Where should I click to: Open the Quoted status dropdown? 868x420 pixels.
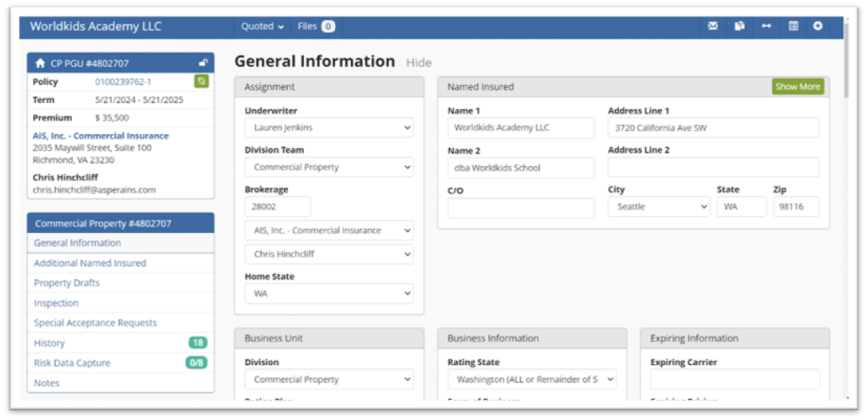pos(262,27)
